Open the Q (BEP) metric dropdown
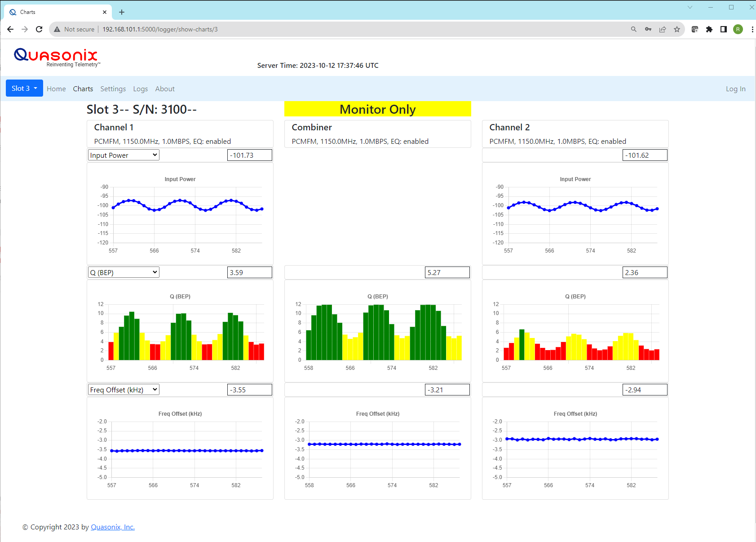 click(x=123, y=272)
